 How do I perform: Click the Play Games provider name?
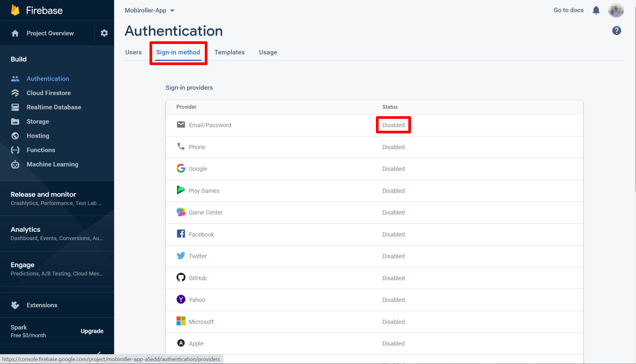coord(204,191)
